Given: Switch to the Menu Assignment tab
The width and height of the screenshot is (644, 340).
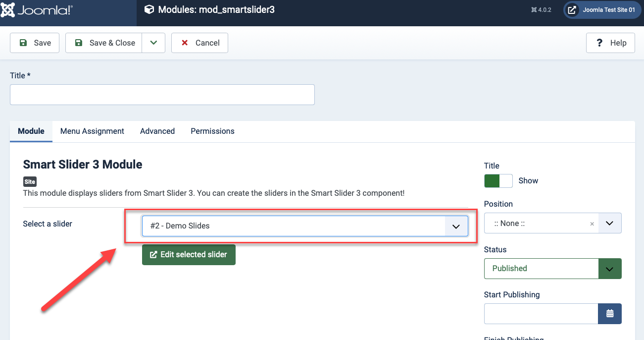Looking at the screenshot, I should tap(92, 131).
